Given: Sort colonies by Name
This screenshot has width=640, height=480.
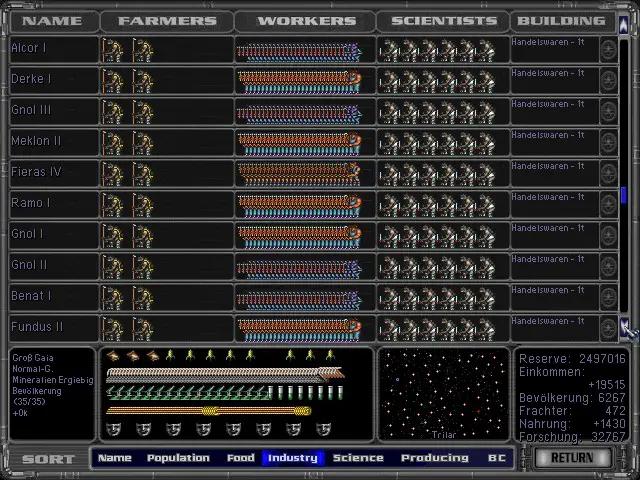Looking at the screenshot, I should pyautogui.click(x=115, y=458).
